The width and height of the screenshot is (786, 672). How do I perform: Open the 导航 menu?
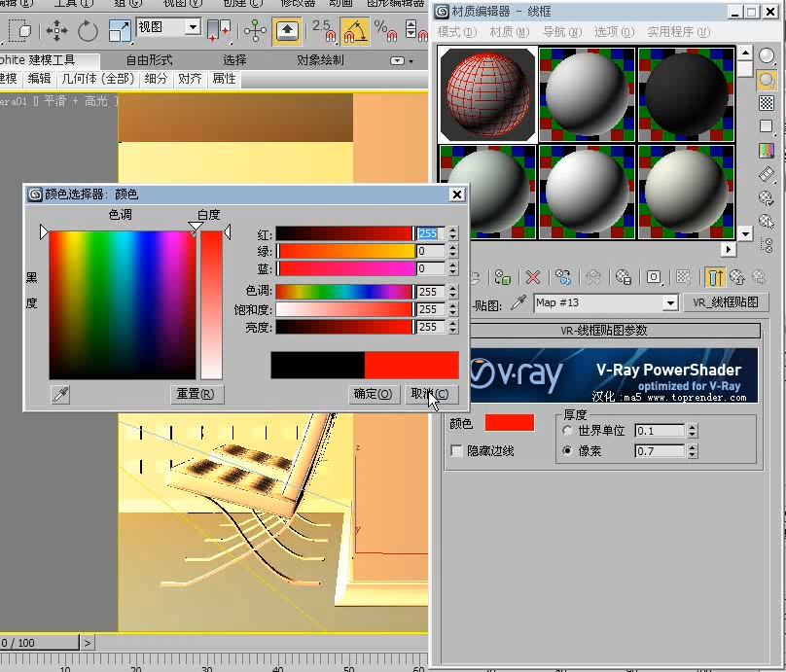point(562,32)
